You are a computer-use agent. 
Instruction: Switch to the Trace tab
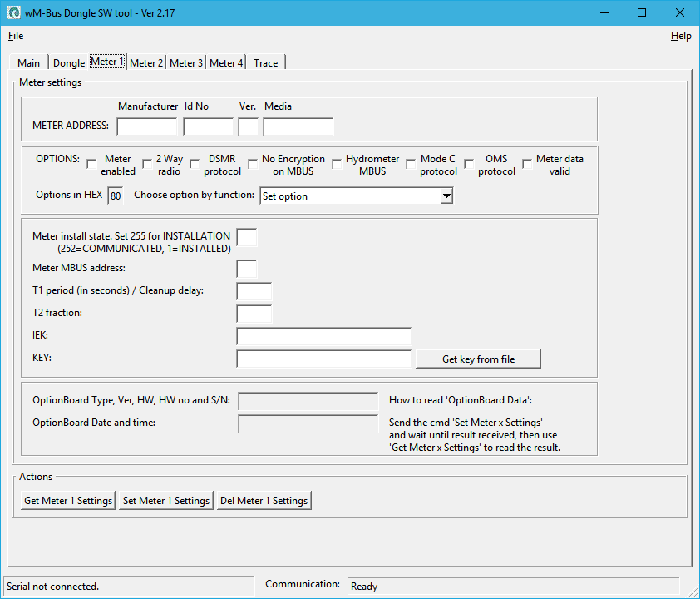pyautogui.click(x=266, y=63)
